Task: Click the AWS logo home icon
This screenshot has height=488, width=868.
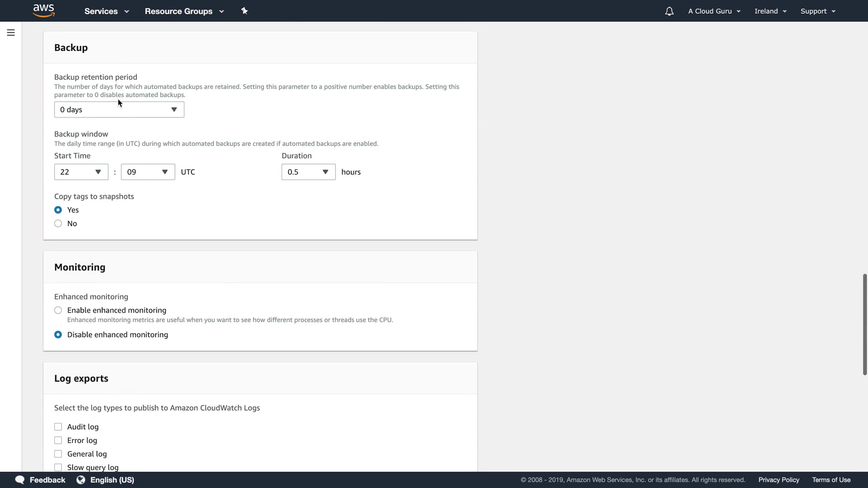Action: click(x=44, y=11)
